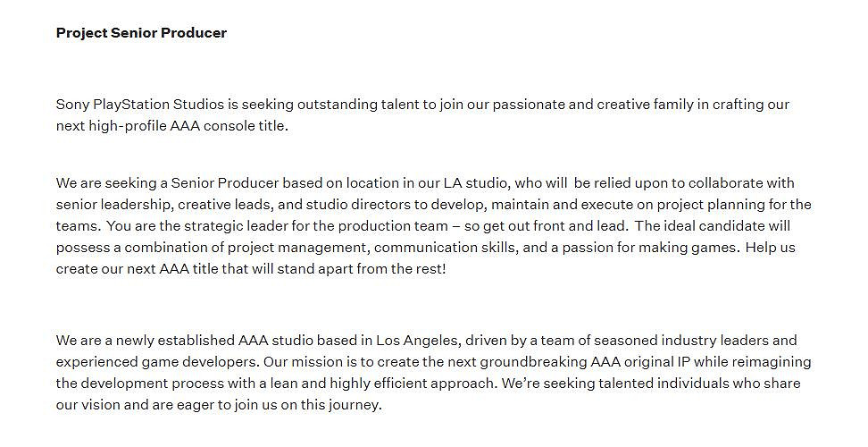
Task: Place the cursor on "creative leads"
Action: pyautogui.click(x=228, y=205)
